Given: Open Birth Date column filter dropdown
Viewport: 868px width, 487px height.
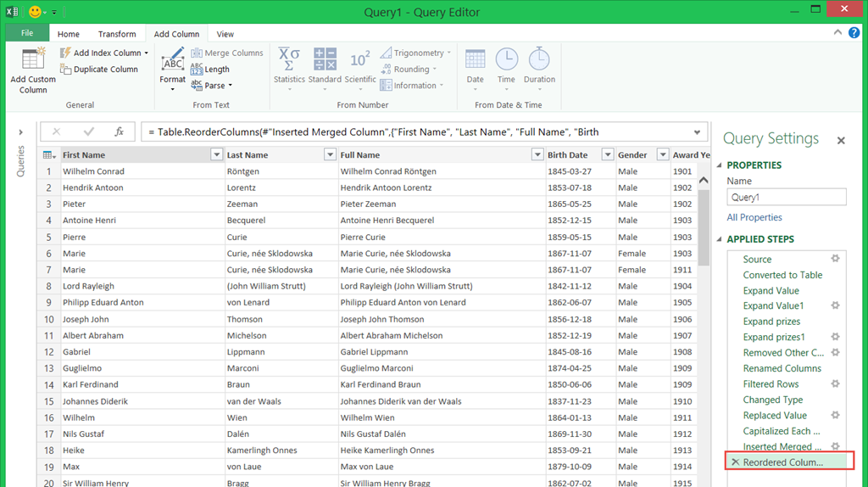Looking at the screenshot, I should point(607,155).
